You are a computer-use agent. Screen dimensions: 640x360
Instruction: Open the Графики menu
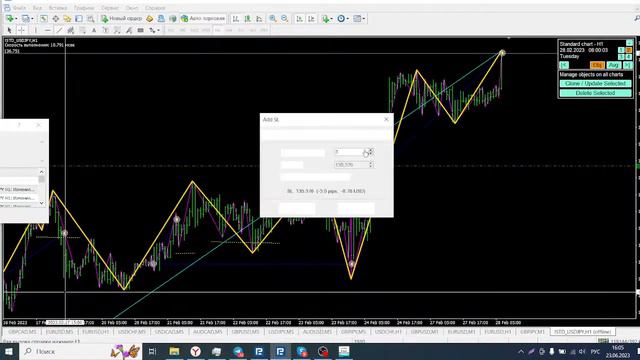click(84, 8)
